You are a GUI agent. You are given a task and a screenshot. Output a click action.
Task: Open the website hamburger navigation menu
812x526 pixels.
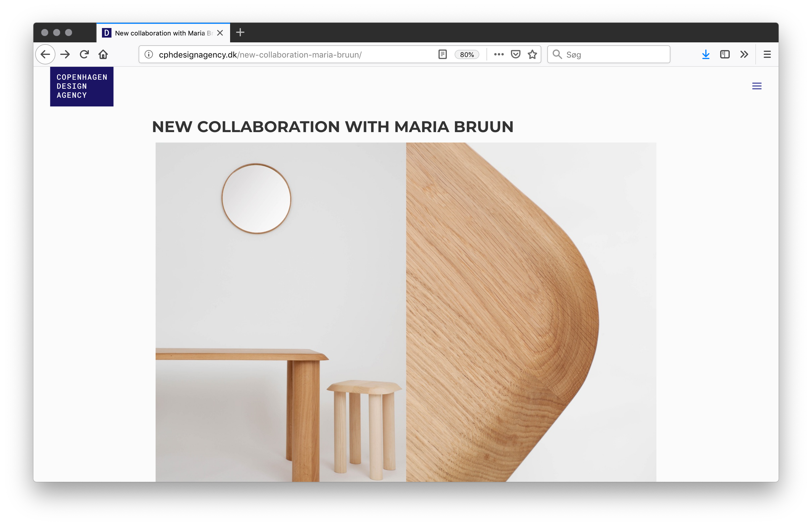(757, 86)
